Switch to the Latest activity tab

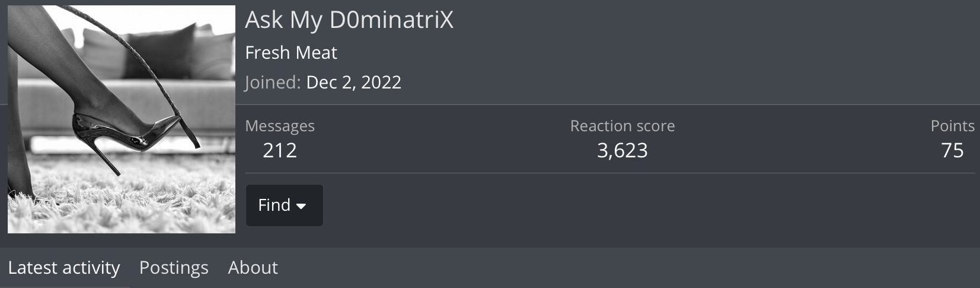point(64,268)
